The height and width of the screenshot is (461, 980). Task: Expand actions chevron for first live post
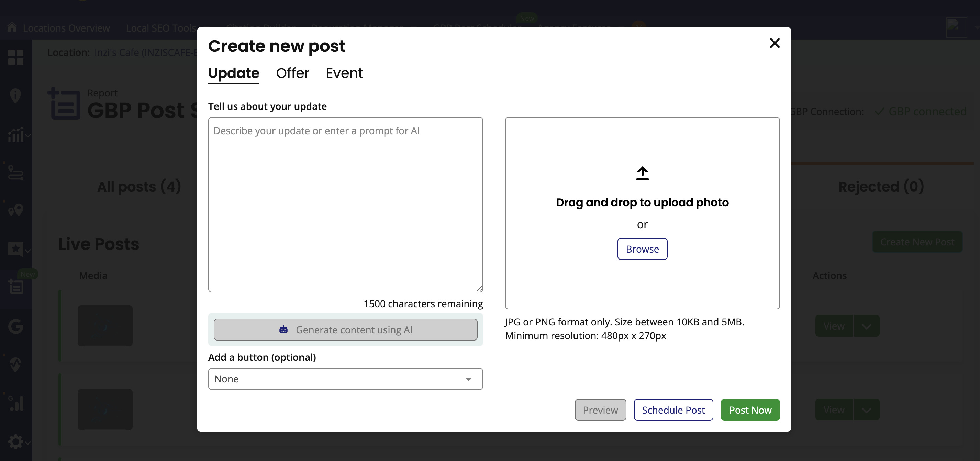867,326
